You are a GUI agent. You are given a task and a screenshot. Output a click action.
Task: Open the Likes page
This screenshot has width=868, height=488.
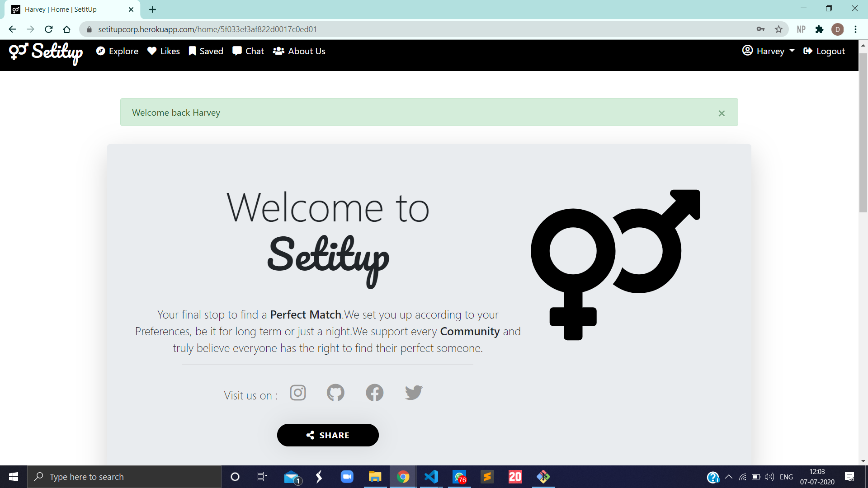164,51
